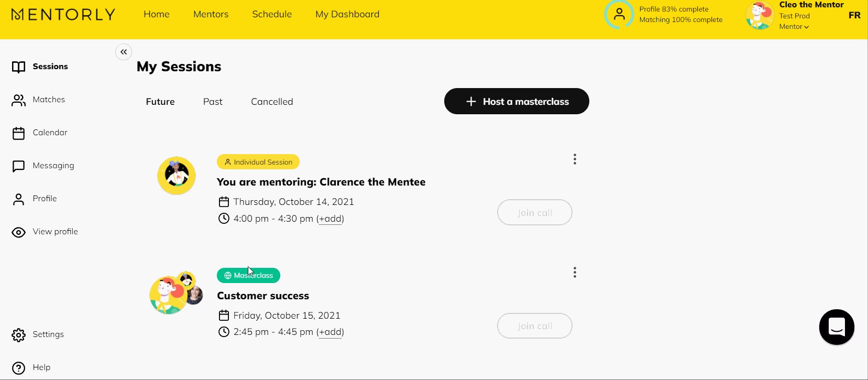
Task: Switch language to FR
Action: (854, 15)
